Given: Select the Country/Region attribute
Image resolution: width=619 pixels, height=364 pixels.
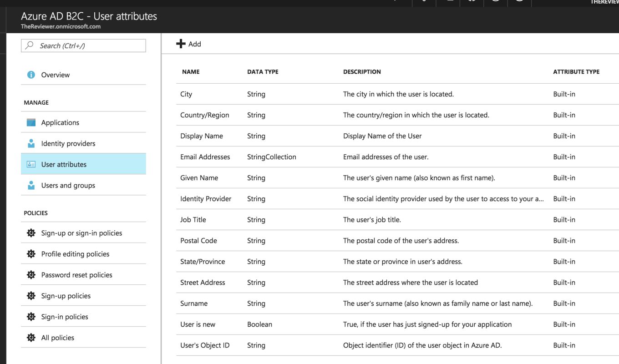Looking at the screenshot, I should coord(397,115).
